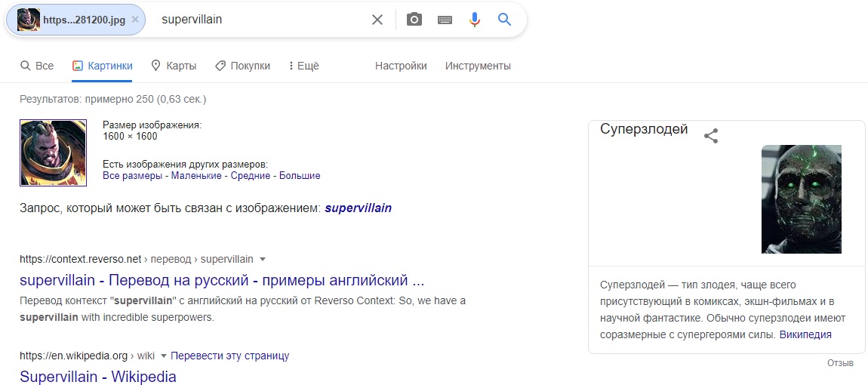Click the Перевести эту страницу link

coord(230,356)
